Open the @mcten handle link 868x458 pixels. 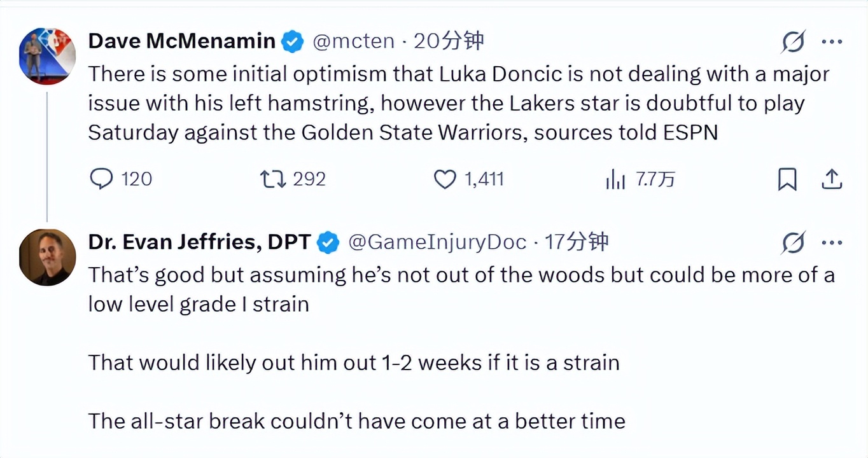tap(354, 41)
